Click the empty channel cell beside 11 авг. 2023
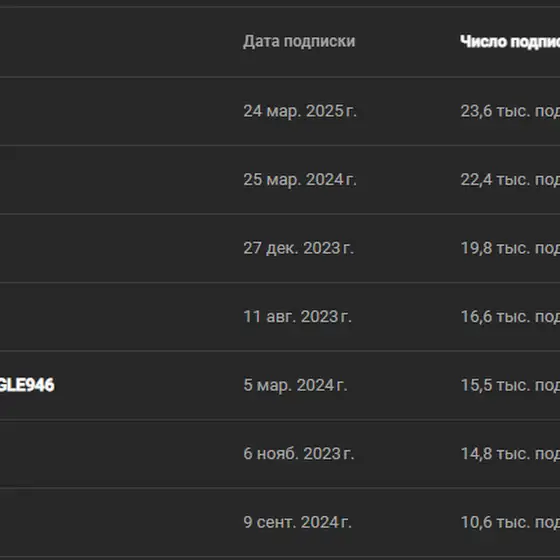The height and width of the screenshot is (560, 560). [x=114, y=317]
